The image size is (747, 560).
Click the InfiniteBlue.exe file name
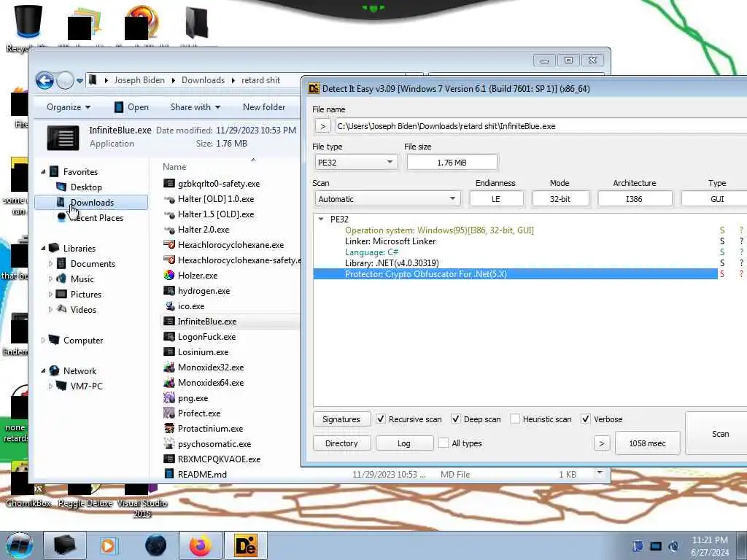[206, 322]
